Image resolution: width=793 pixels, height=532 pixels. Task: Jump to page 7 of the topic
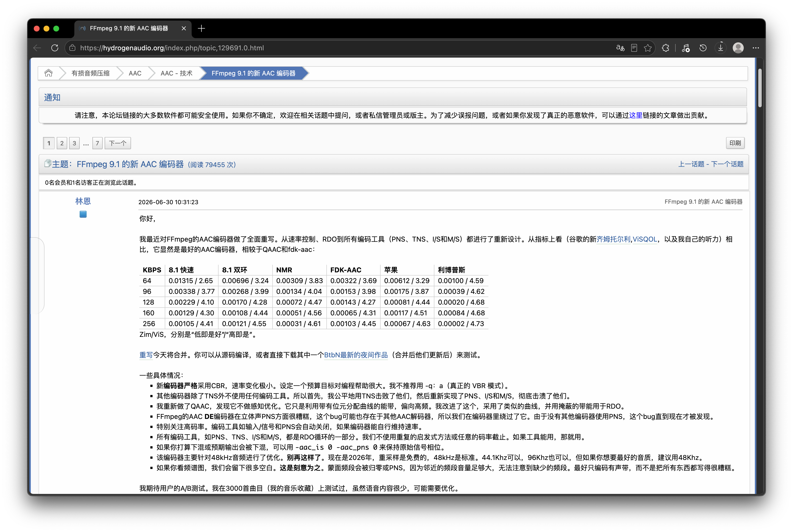coord(98,143)
